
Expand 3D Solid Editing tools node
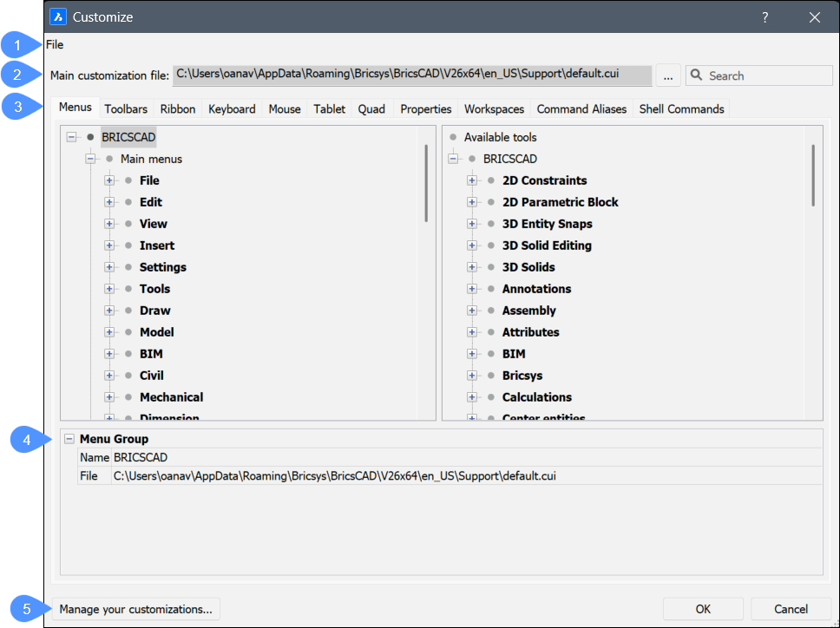point(472,245)
